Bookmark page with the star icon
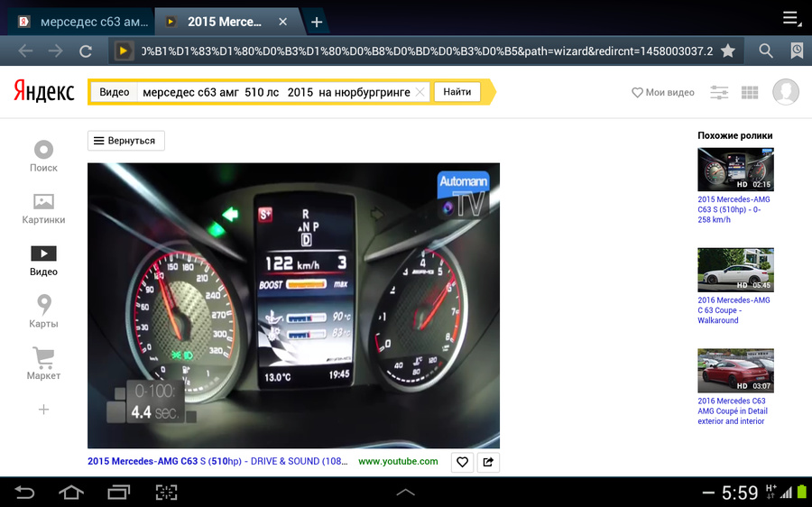Image resolution: width=812 pixels, height=507 pixels. [728, 51]
